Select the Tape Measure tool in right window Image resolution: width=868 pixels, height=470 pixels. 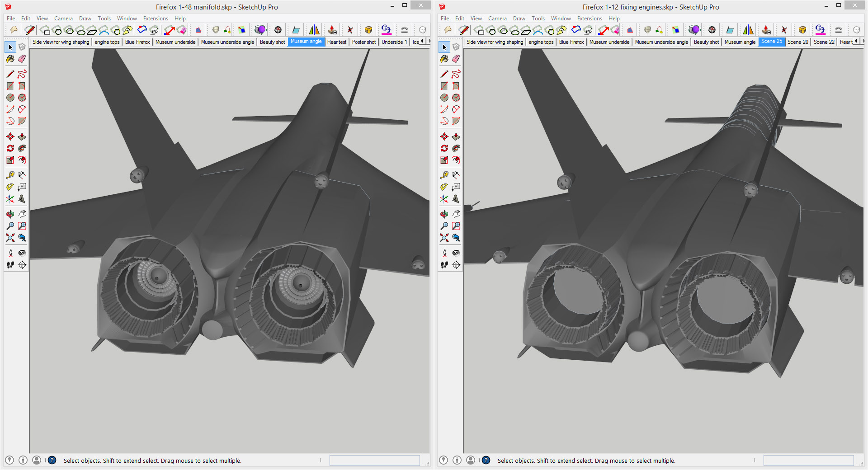(x=444, y=175)
